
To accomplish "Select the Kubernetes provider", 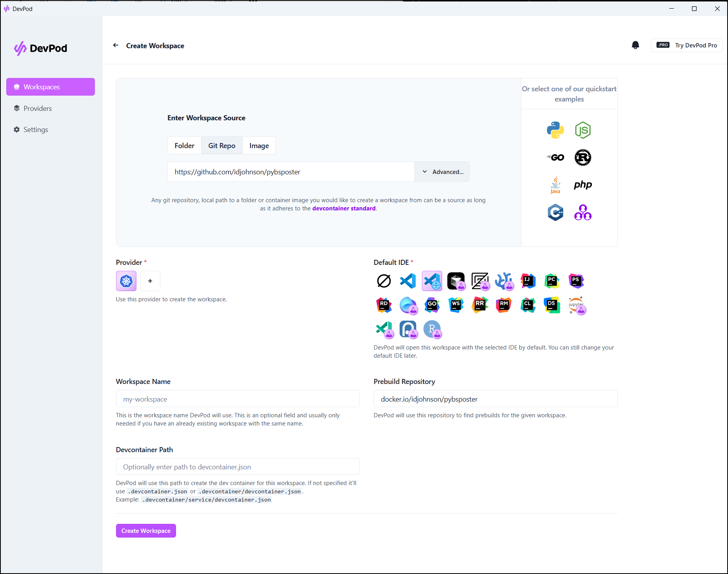I will 126,281.
